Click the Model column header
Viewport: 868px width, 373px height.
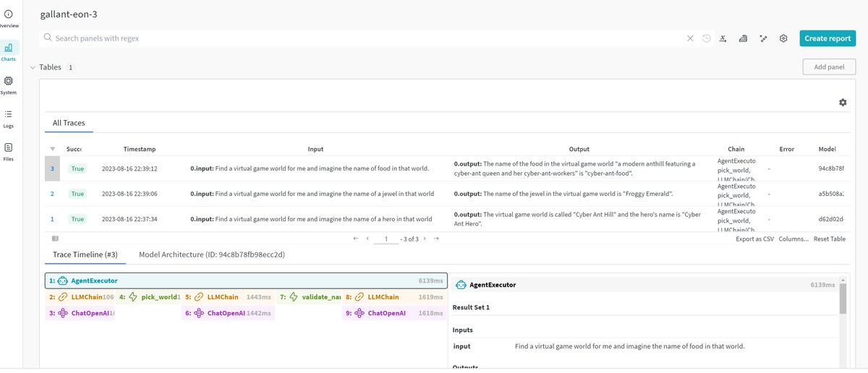click(827, 150)
